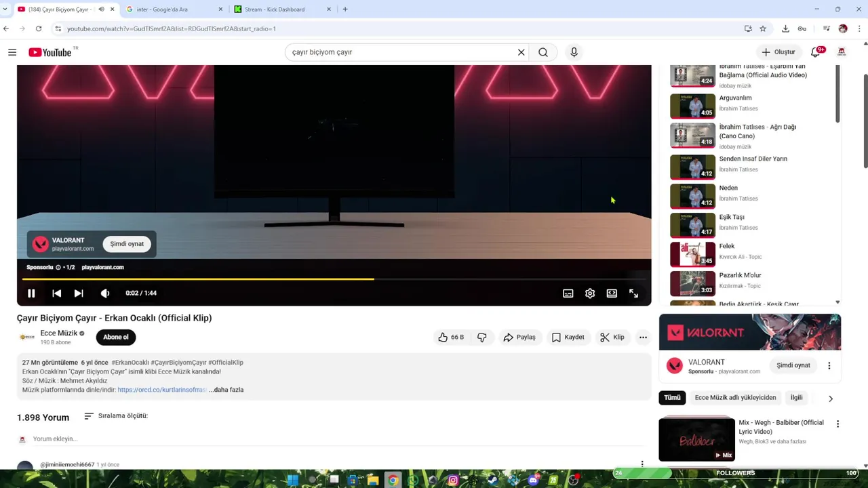The height and width of the screenshot is (488, 868).
Task: Open Mix - Wegh Balbiber thumbnail
Action: (696, 439)
